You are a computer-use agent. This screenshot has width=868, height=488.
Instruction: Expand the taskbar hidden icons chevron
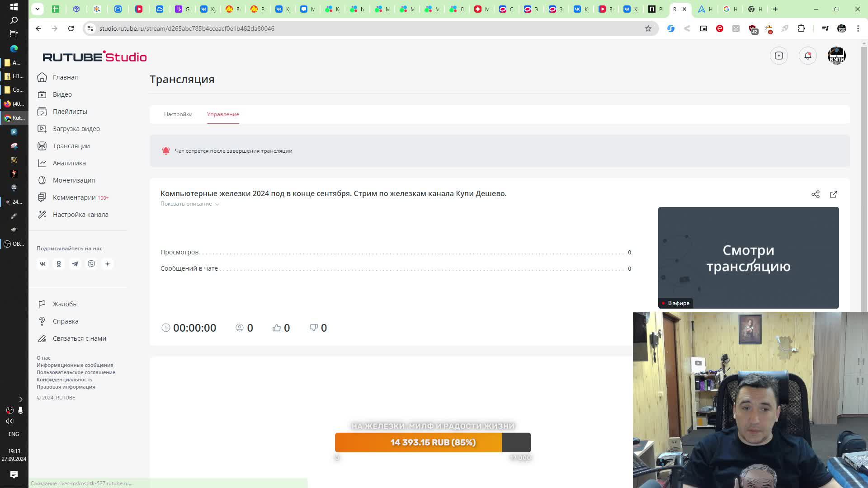click(20, 399)
